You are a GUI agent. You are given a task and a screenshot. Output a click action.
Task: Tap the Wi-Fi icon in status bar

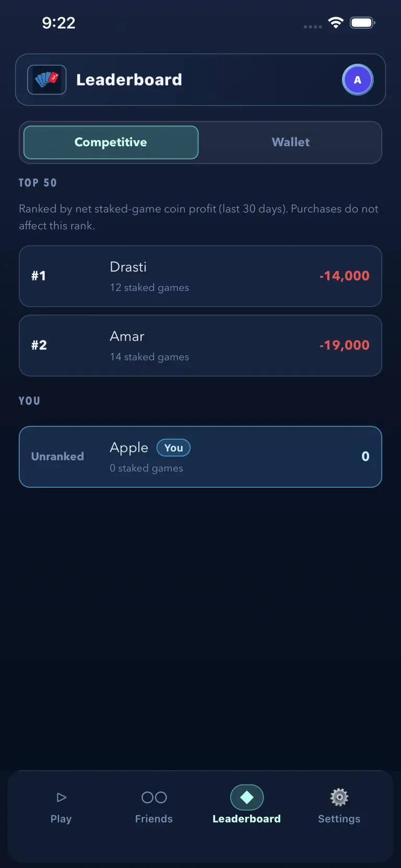336,22
